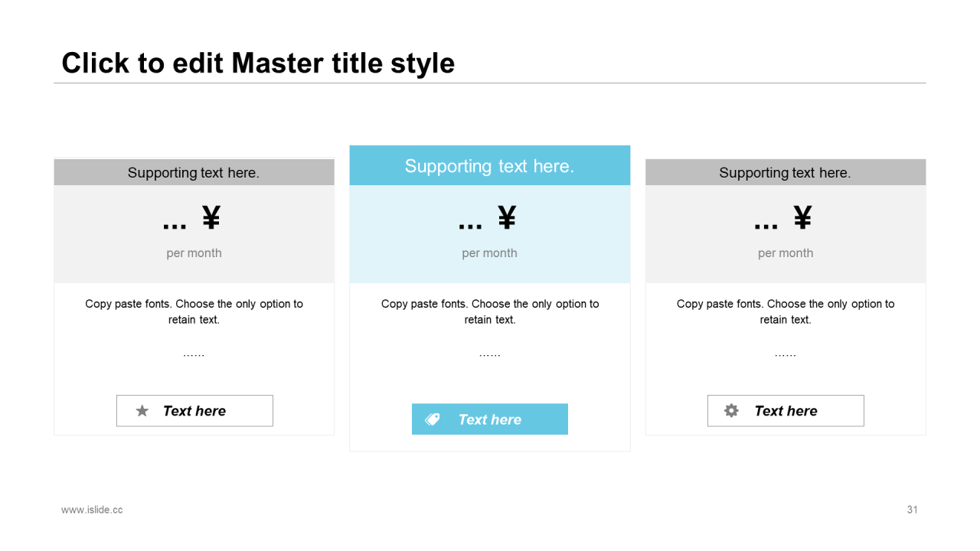
Task: Click the yen price in the left card
Action: (x=192, y=220)
